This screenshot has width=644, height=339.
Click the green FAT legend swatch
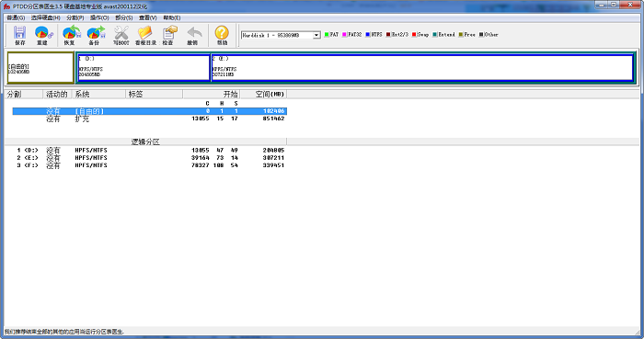point(327,34)
